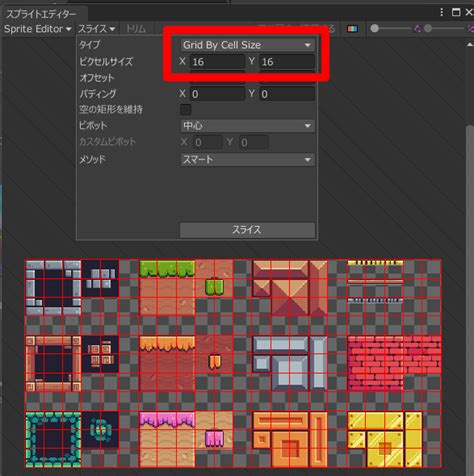Click the パディング X input field
This screenshot has height=476, width=474.
tap(218, 94)
